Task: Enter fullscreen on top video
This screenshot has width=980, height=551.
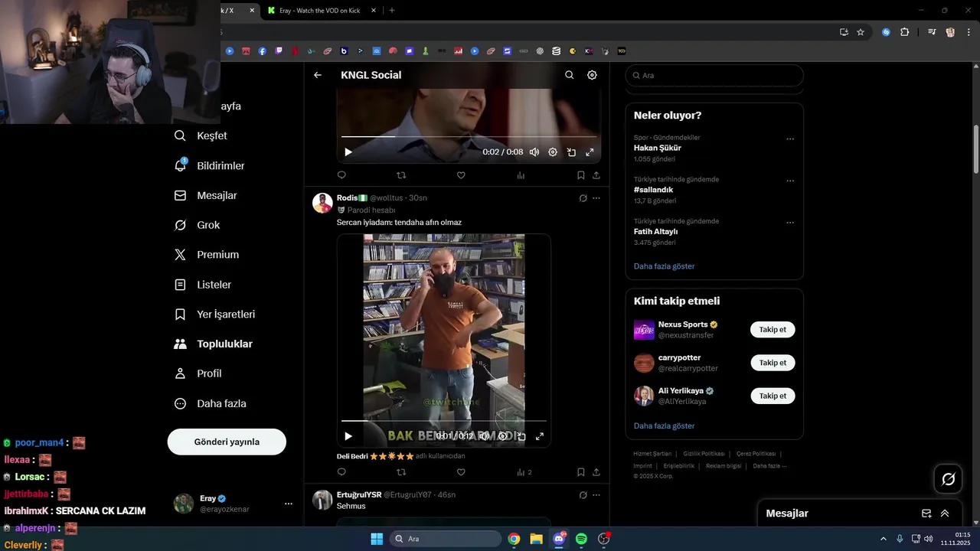Action: click(x=590, y=152)
